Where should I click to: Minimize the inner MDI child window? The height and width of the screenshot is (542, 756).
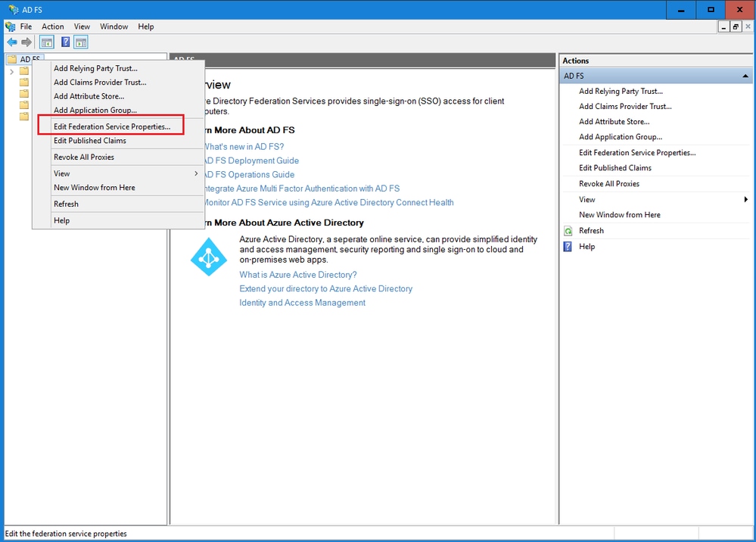click(723, 27)
